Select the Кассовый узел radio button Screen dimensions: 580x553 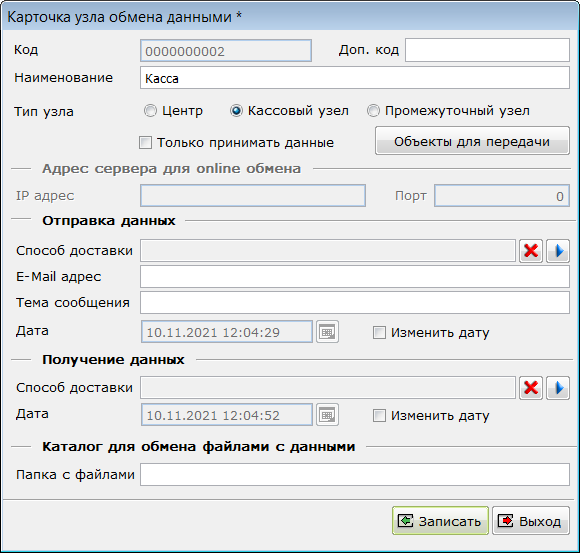(236, 111)
